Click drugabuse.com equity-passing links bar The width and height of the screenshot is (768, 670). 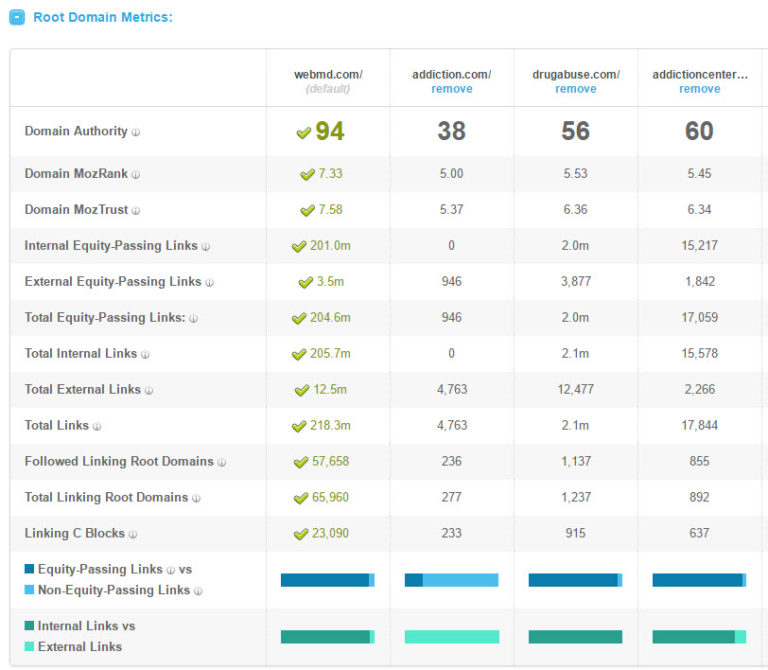coord(576,580)
